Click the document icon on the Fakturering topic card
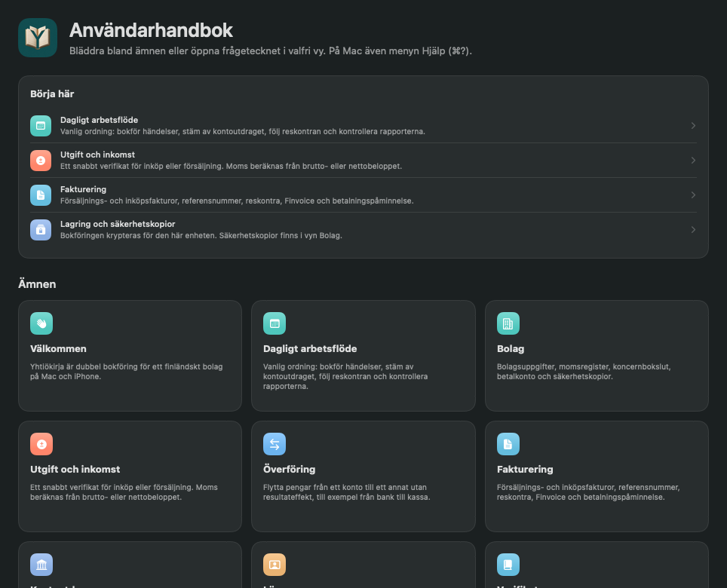727x588 pixels. coord(508,444)
